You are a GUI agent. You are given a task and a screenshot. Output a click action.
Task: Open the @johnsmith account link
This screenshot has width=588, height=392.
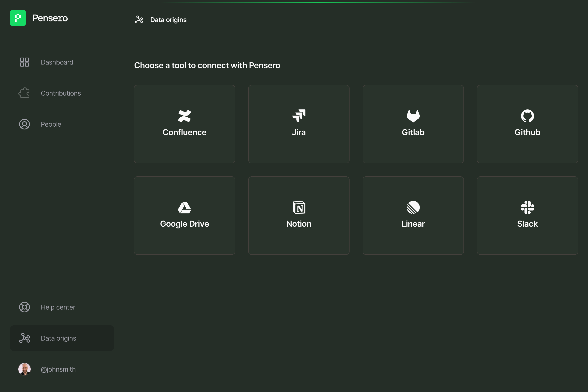[58, 369]
